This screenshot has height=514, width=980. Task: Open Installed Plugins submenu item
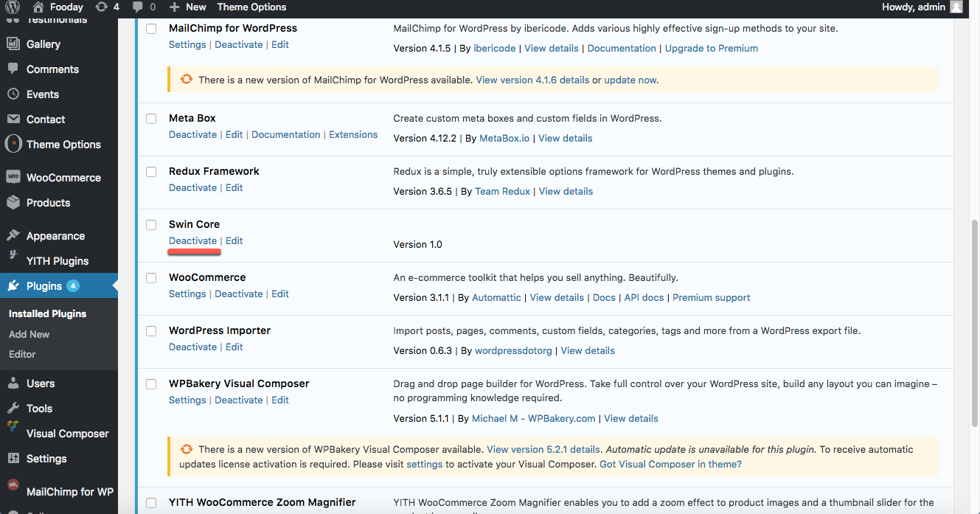click(x=47, y=313)
